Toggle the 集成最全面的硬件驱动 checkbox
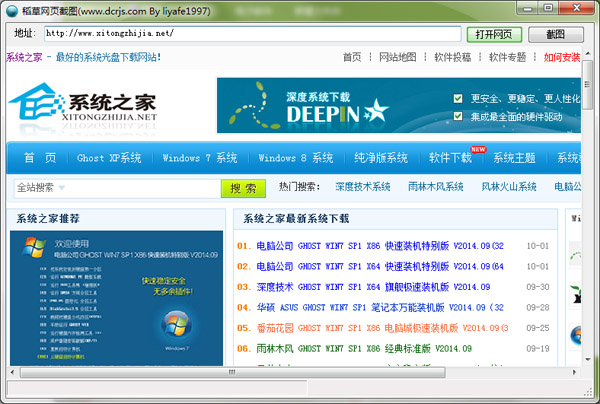This screenshot has height=404, width=600. [458, 116]
